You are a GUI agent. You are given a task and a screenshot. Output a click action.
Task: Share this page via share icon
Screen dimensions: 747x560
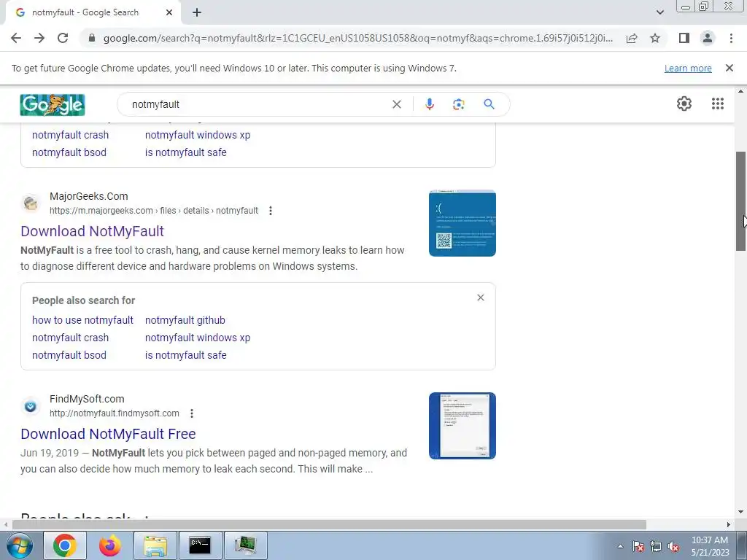[x=632, y=38]
